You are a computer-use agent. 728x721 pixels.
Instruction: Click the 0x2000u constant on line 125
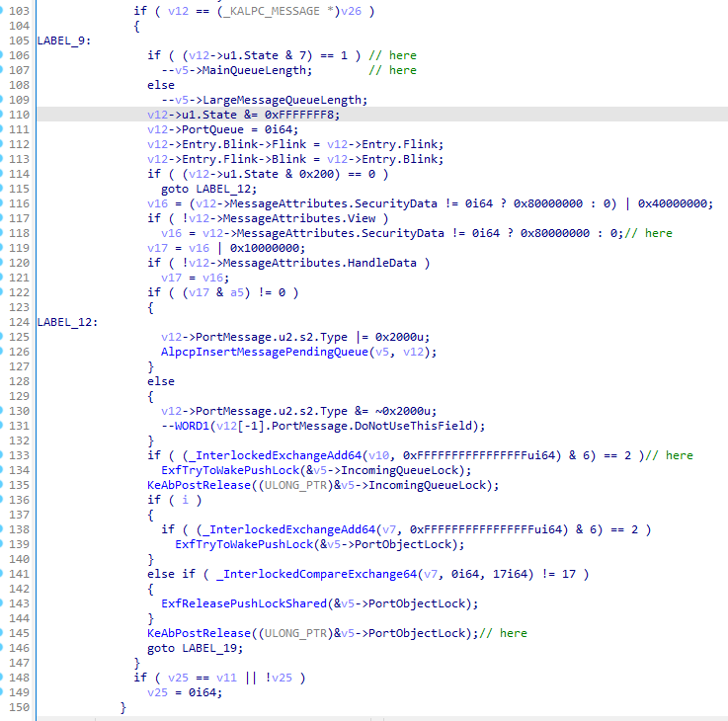click(x=399, y=337)
